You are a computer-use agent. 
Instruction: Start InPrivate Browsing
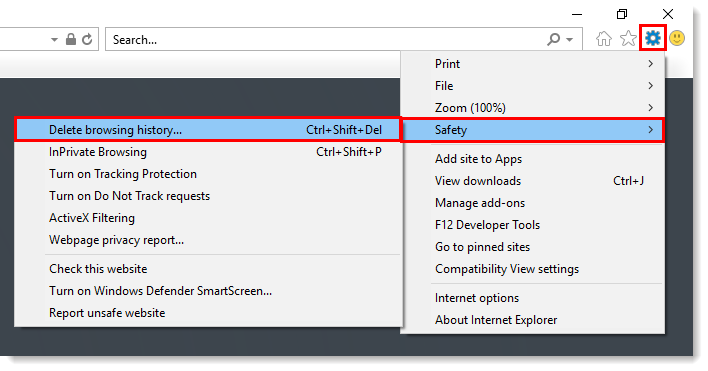208,152
